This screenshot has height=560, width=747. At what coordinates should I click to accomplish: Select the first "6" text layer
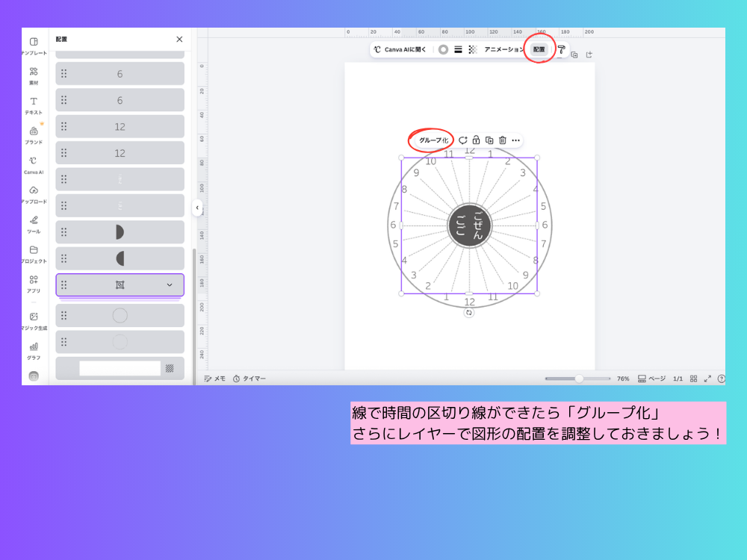click(x=120, y=74)
